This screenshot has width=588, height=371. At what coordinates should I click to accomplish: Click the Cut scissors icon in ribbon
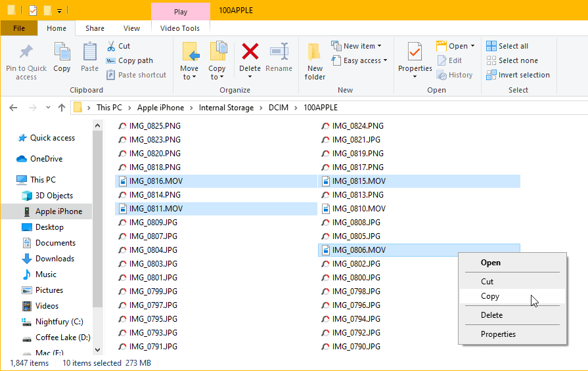pos(111,46)
